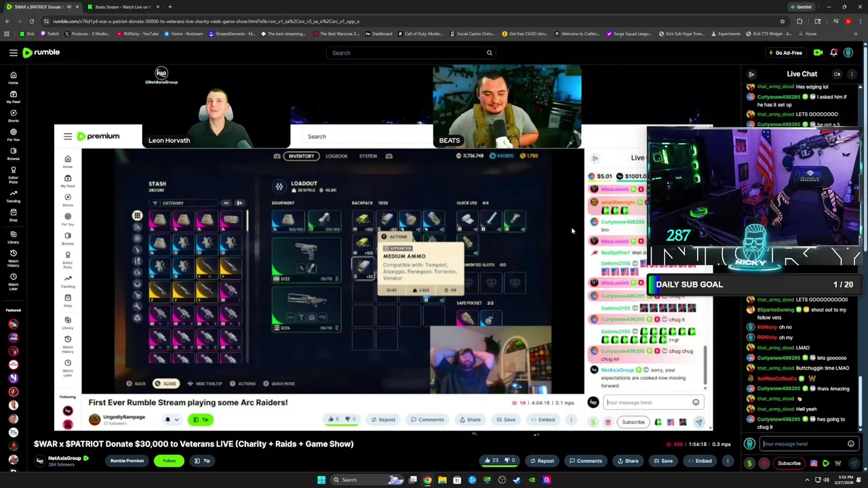The image size is (868, 488).
Task: Open Chrome from the Windows taskbar
Action: [x=427, y=480]
